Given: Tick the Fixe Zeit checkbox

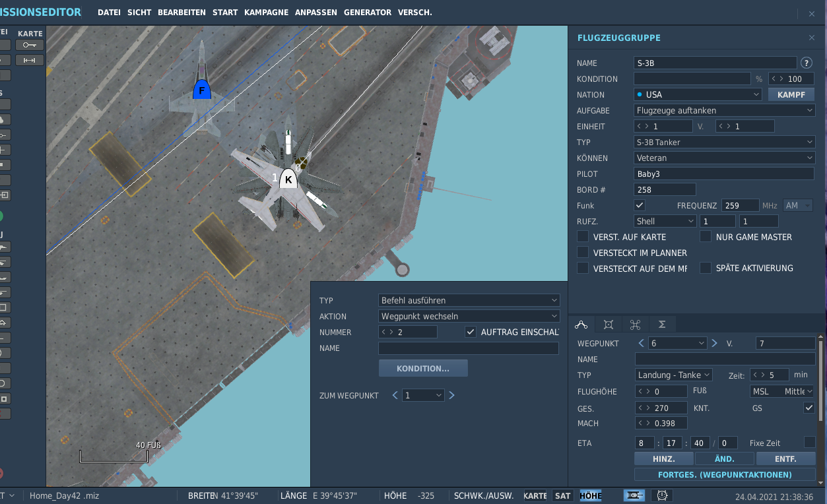Looking at the screenshot, I should (x=809, y=443).
